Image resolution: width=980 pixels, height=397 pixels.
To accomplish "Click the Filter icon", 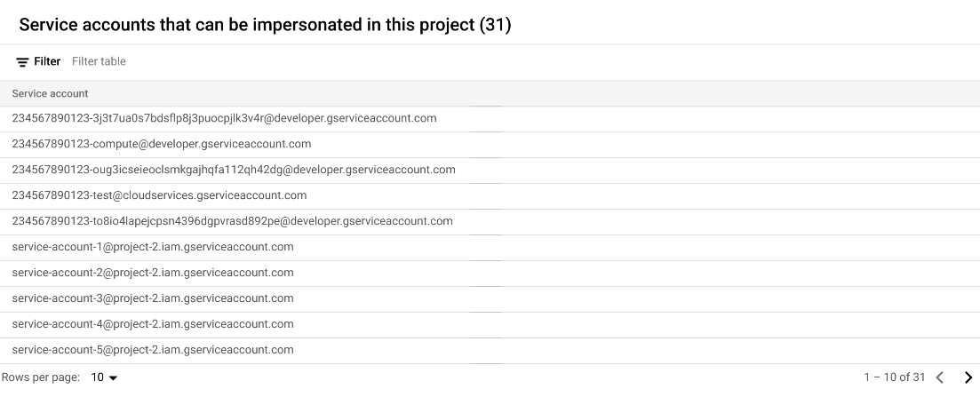I will pos(22,62).
